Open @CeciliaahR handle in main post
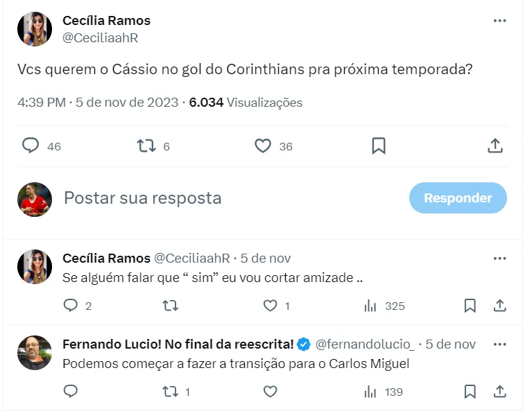This screenshot has height=411, width=532. (x=100, y=38)
